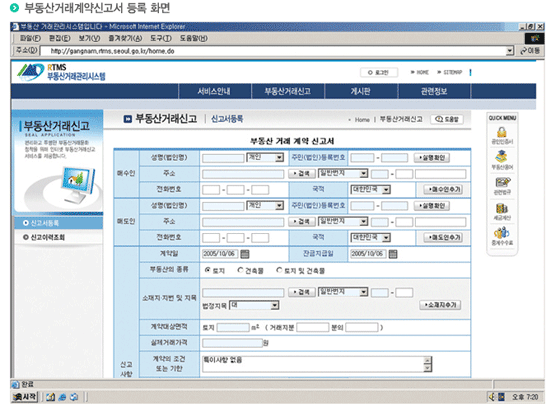
Task: Click 실명확인 for the 매수인
Action: 432,158
